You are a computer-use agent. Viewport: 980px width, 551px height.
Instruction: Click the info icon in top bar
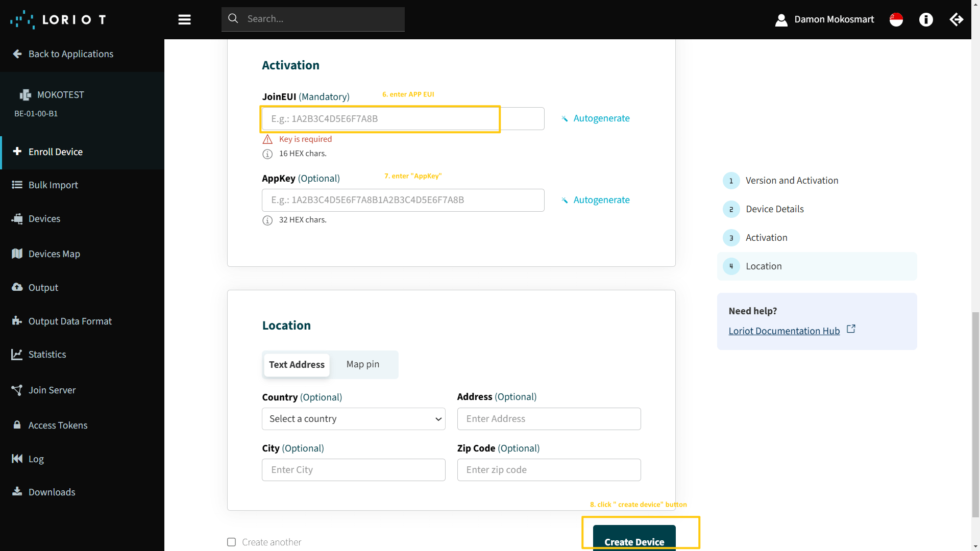point(926,19)
